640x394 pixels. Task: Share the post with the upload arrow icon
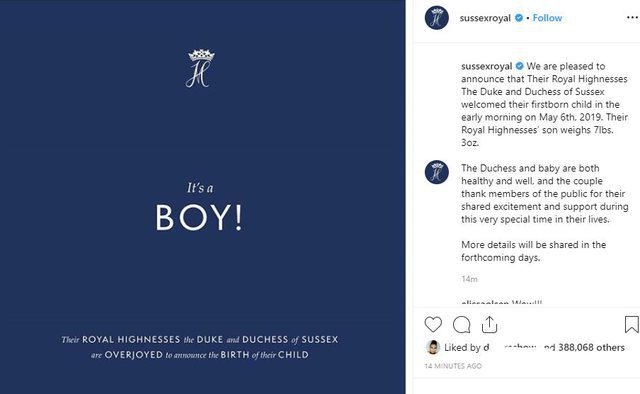489,325
